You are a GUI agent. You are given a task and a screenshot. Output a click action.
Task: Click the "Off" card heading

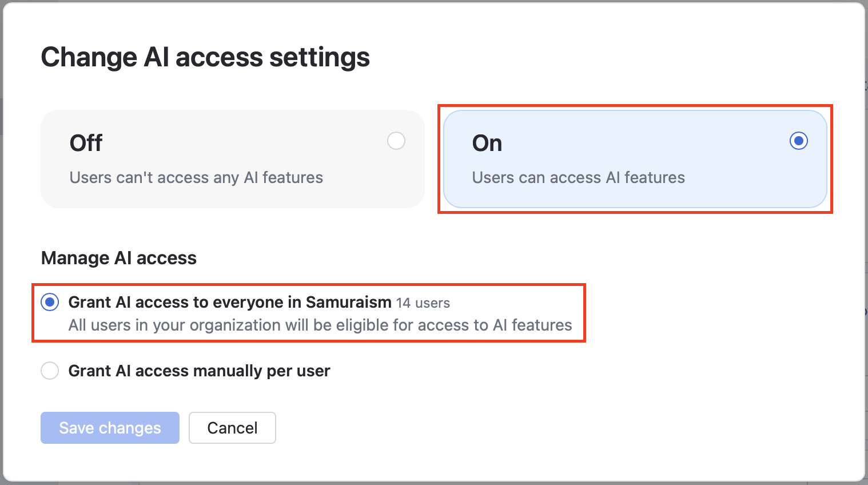coord(86,143)
